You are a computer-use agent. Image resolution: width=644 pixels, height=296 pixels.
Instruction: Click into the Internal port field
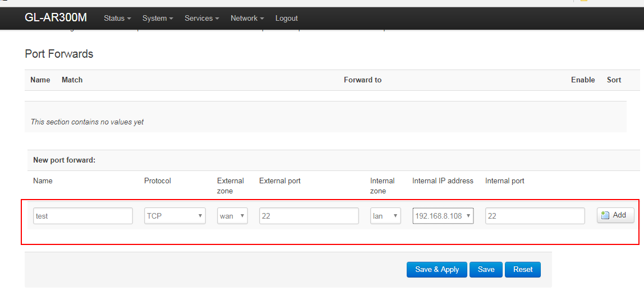535,216
